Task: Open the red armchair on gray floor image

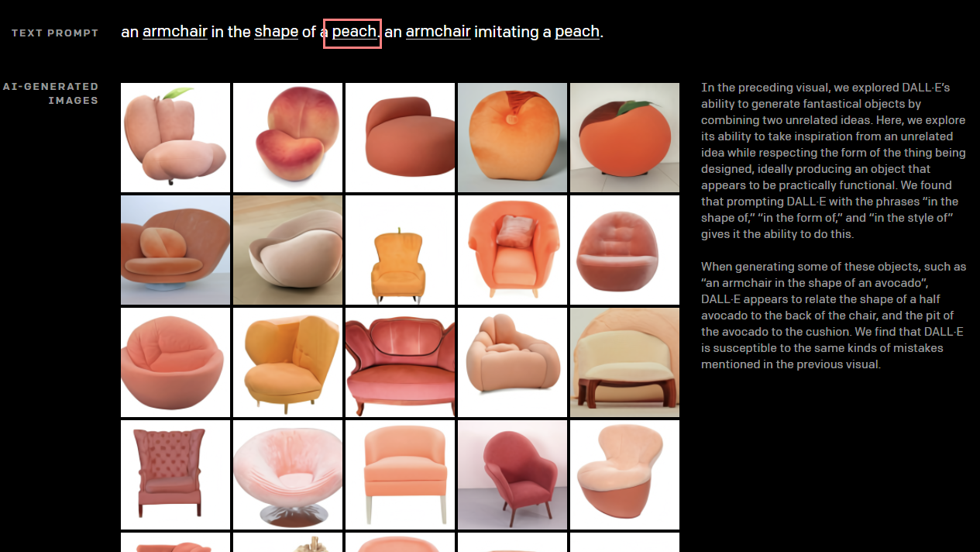Action: (x=512, y=475)
